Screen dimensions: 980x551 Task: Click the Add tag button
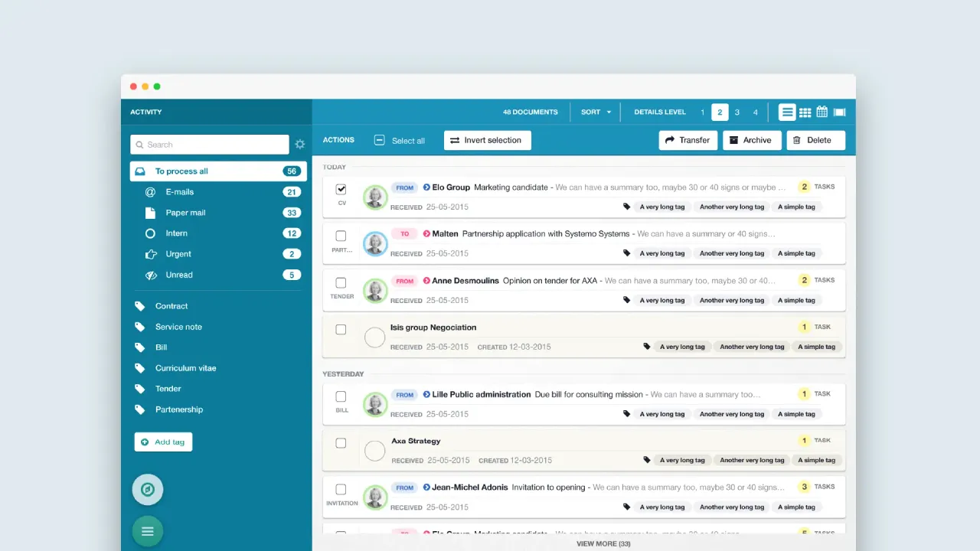pos(163,442)
